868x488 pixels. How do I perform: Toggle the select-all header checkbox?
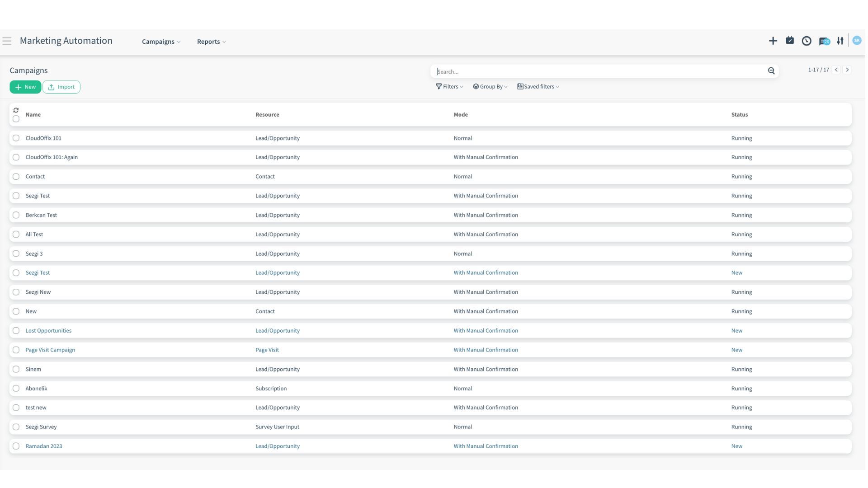(16, 119)
